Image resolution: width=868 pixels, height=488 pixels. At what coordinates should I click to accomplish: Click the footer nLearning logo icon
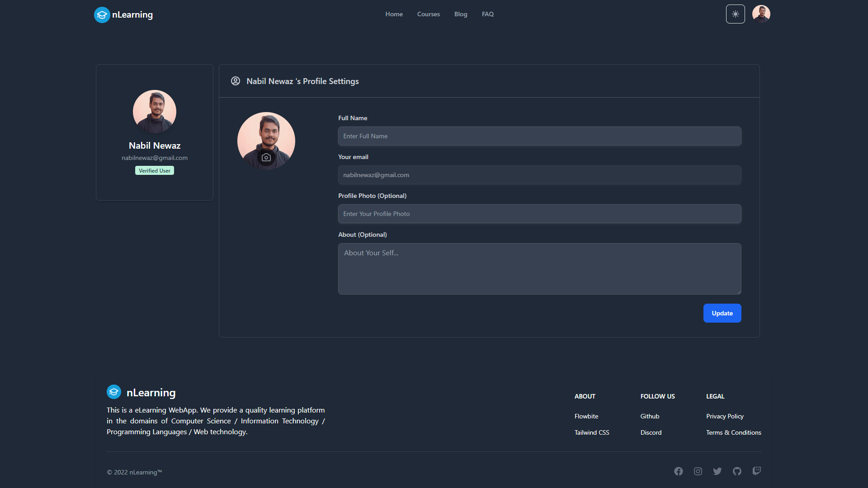pos(114,392)
